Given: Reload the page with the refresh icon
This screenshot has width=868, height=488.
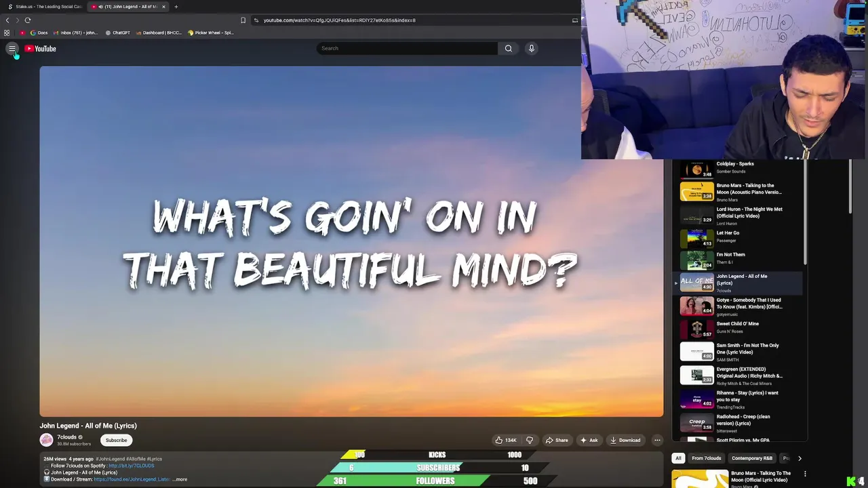Looking at the screenshot, I should tap(28, 20).
